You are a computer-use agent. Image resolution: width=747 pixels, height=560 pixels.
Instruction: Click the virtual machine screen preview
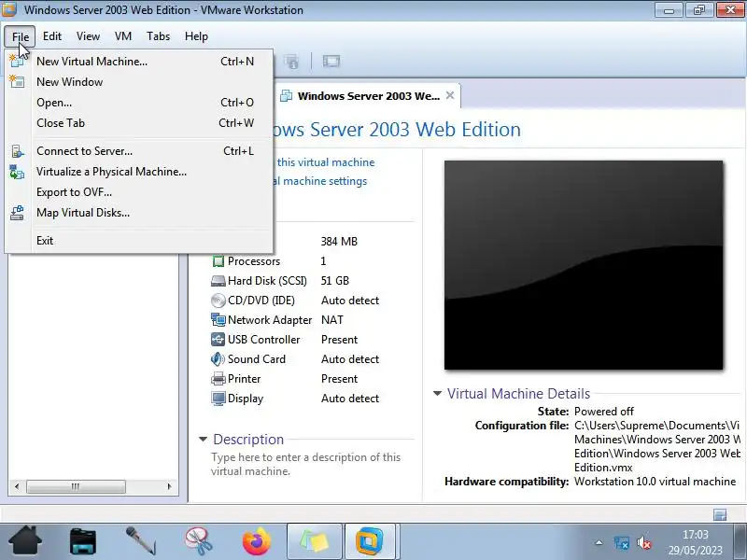click(x=584, y=265)
